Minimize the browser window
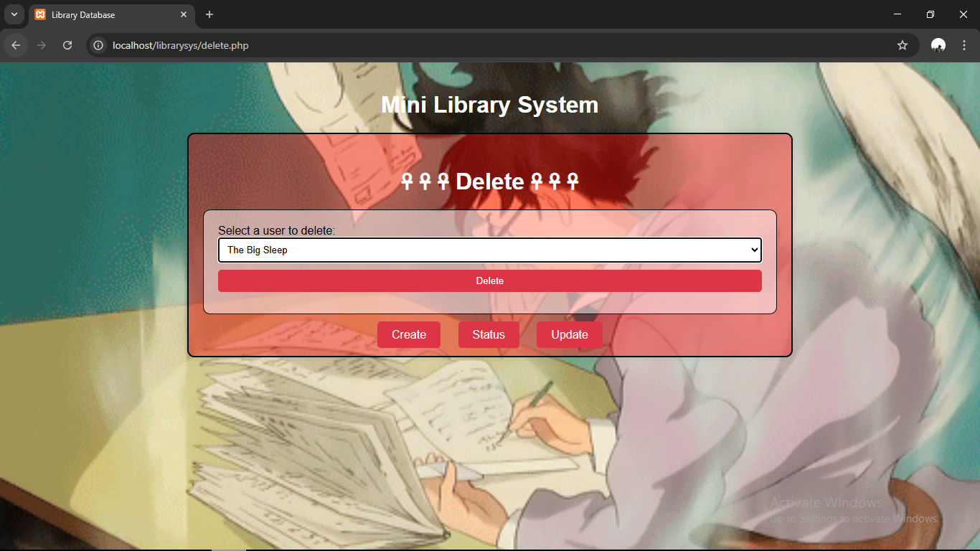The image size is (980, 551). (897, 14)
